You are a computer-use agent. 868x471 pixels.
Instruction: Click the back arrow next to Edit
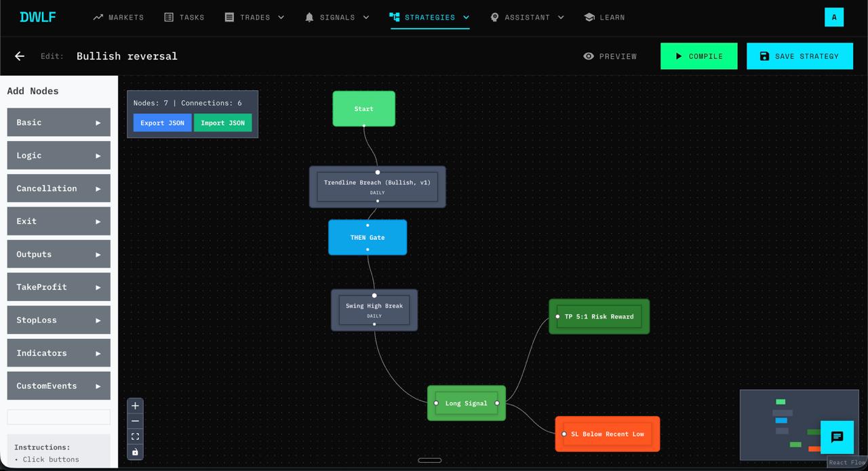[19, 56]
